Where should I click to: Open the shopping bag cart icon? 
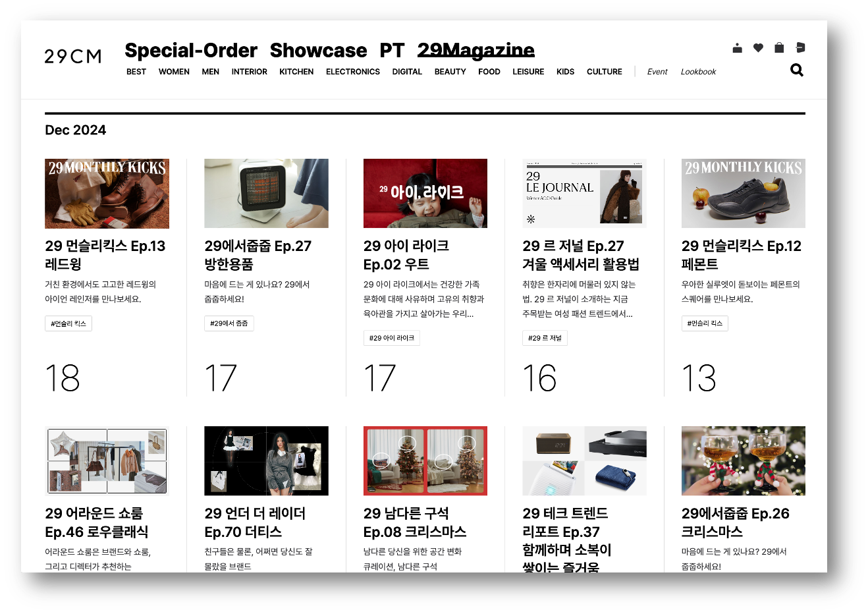tap(779, 47)
